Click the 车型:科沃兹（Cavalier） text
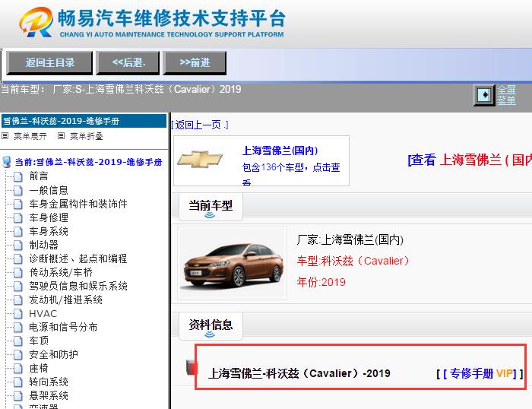532x409 pixels. tap(353, 261)
